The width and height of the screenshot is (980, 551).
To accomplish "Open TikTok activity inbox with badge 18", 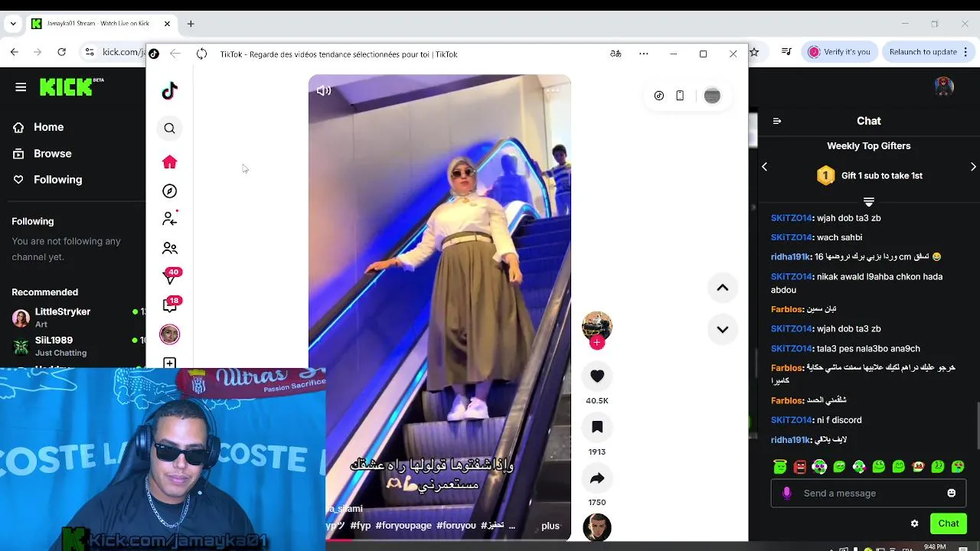I will click(171, 304).
